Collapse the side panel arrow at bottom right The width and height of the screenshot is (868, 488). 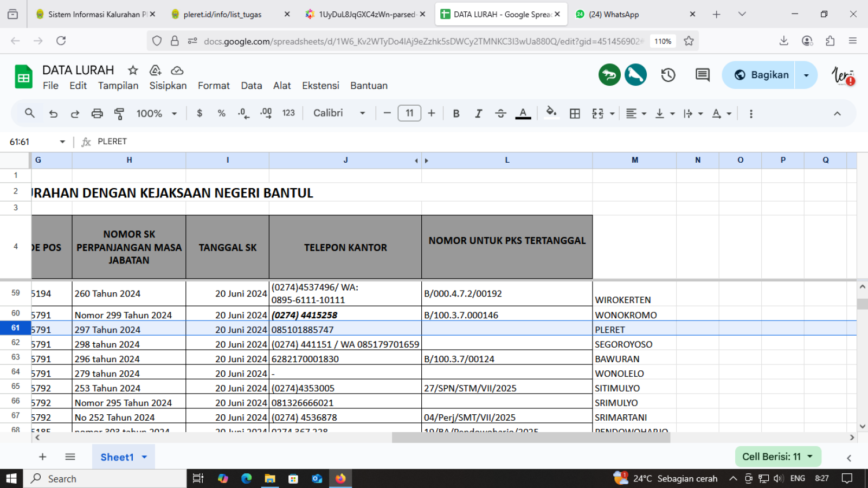click(x=849, y=458)
